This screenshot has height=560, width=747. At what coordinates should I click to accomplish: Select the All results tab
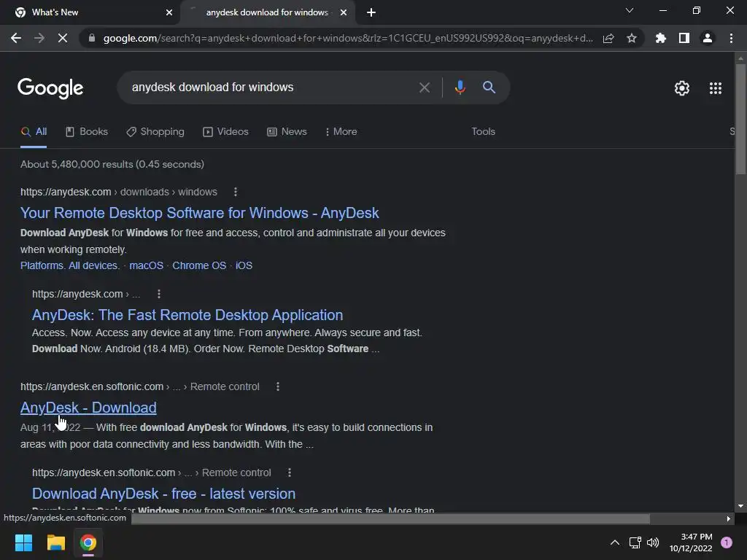click(x=34, y=132)
